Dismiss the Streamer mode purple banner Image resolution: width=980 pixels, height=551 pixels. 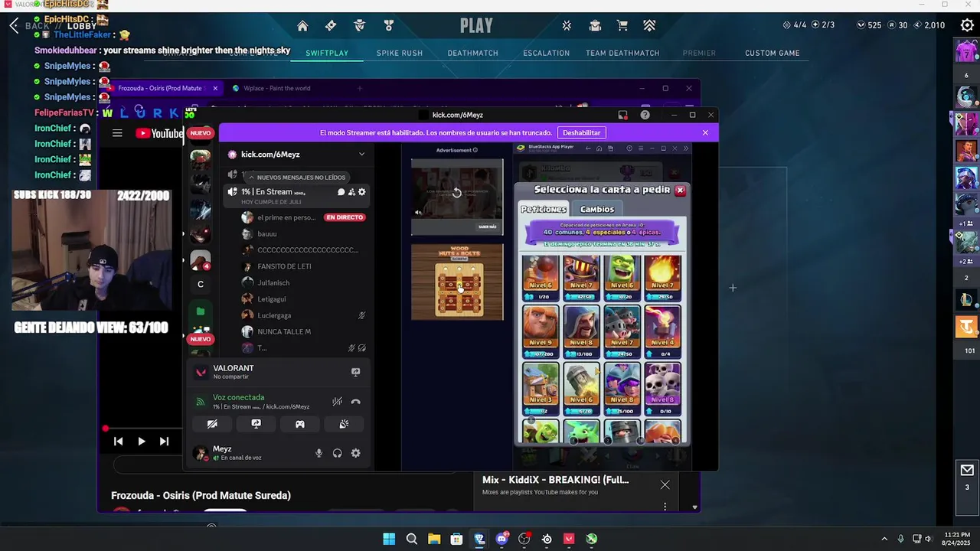click(705, 132)
